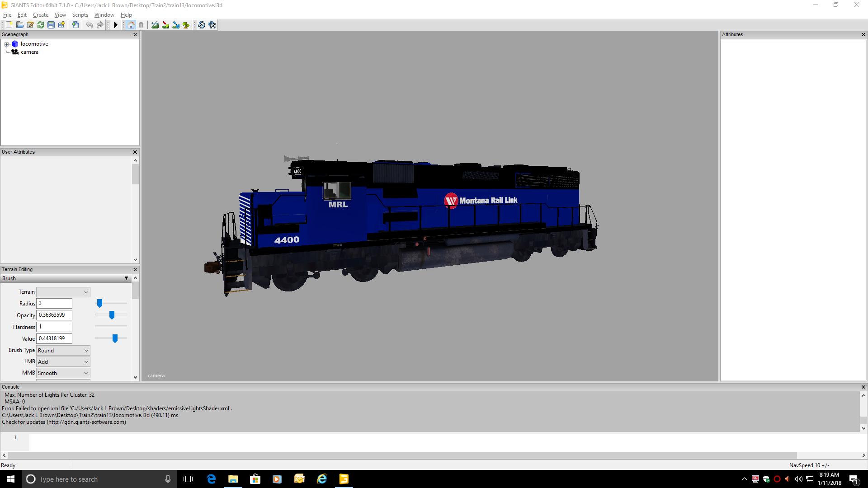Screen dimensions: 868x488
Task: Open the Create menu
Action: (x=40, y=15)
